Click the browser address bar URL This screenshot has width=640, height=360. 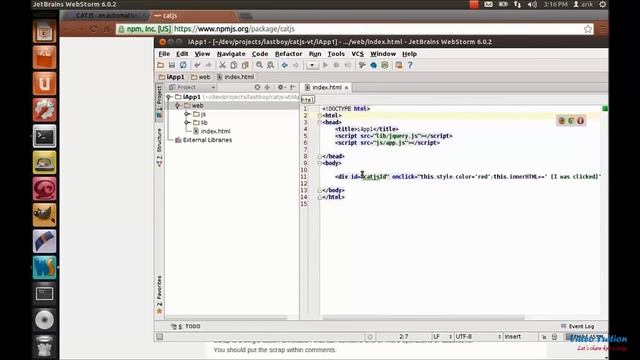point(234,29)
